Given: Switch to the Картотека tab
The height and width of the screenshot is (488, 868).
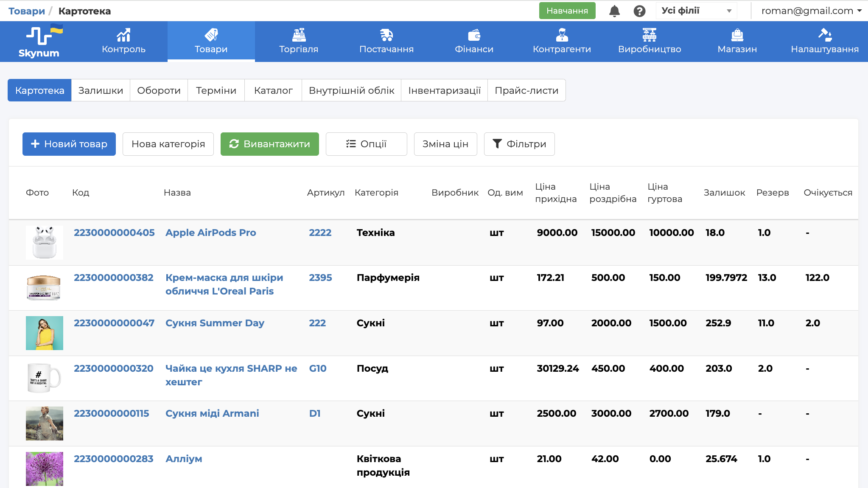Looking at the screenshot, I should coord(40,90).
